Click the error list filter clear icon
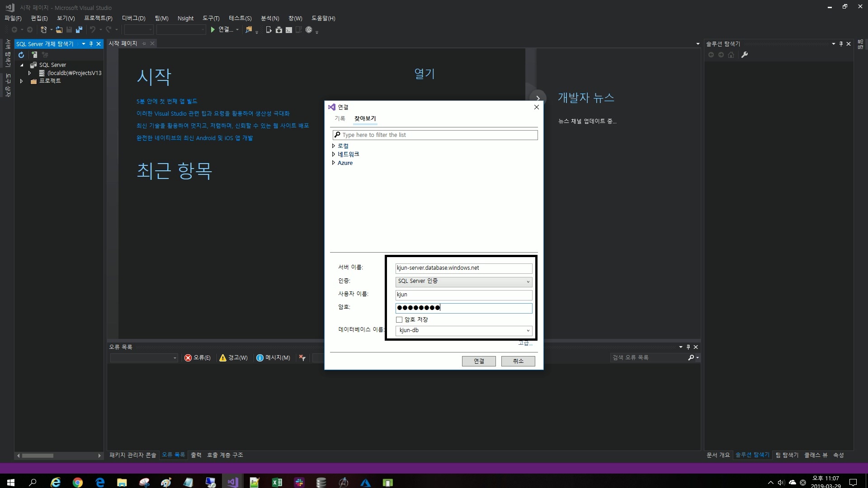Screen dimensions: 868x488 (x=302, y=358)
